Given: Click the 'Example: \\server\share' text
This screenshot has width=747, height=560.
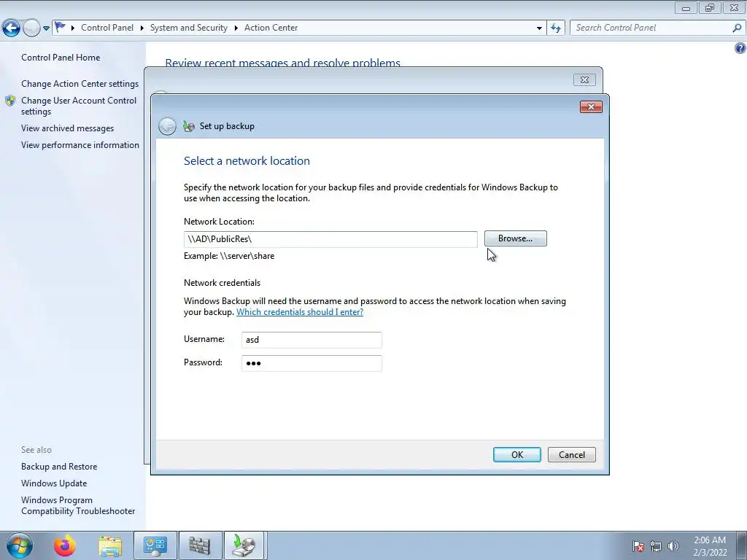Looking at the screenshot, I should 229,256.
